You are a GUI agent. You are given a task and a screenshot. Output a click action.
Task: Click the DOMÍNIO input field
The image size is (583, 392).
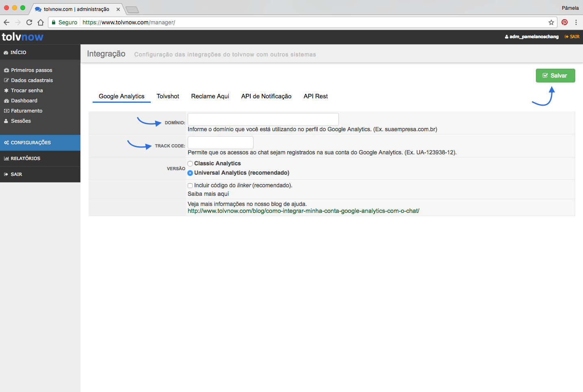pyautogui.click(x=263, y=119)
